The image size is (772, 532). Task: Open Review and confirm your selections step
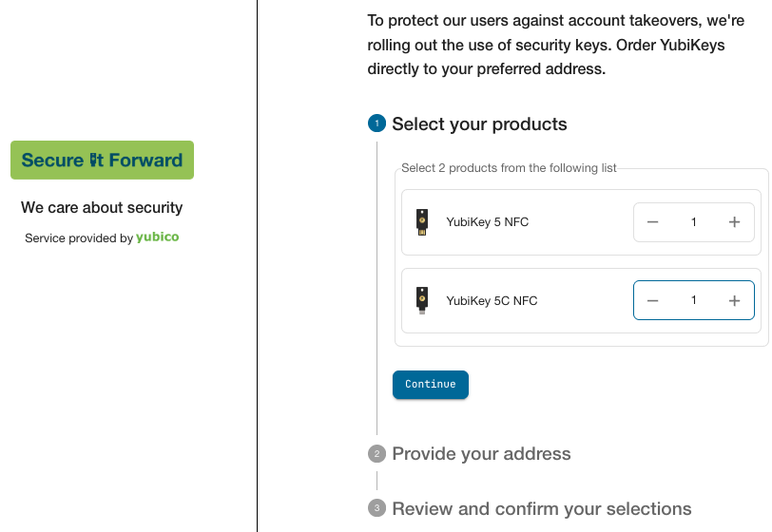[541, 508]
